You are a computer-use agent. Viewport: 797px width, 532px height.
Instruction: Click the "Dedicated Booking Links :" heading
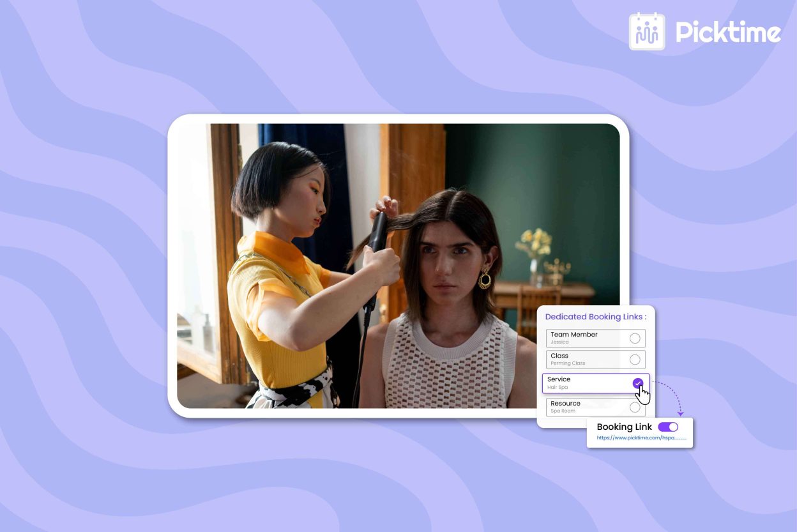595,317
